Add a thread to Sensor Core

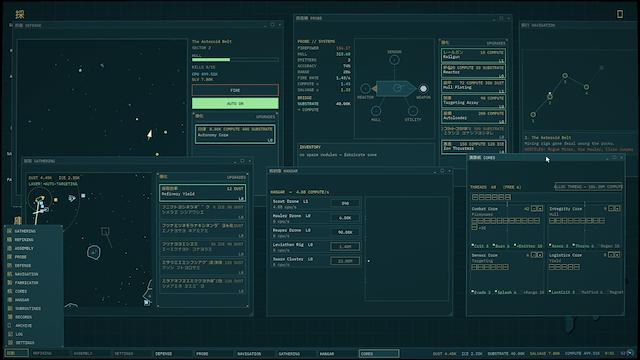pos(540,255)
